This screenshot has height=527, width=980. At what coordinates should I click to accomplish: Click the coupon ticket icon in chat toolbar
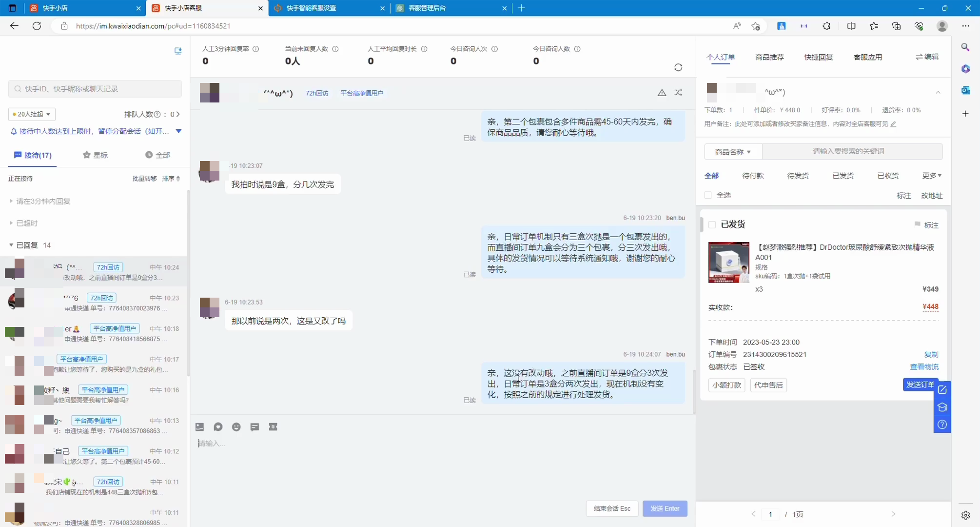273,427
